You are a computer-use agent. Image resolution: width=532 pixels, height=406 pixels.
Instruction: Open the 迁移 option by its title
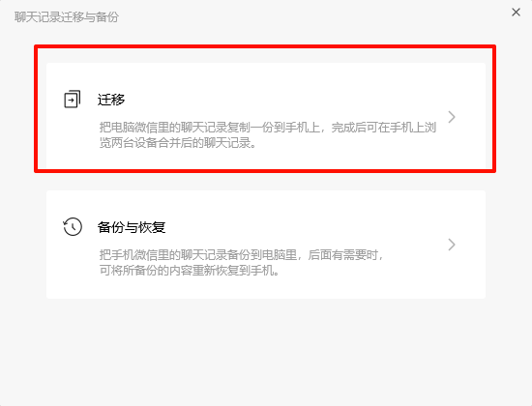[x=111, y=100]
